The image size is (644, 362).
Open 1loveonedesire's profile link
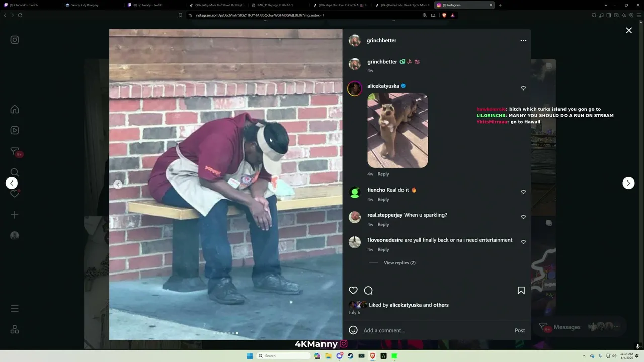pos(385,240)
